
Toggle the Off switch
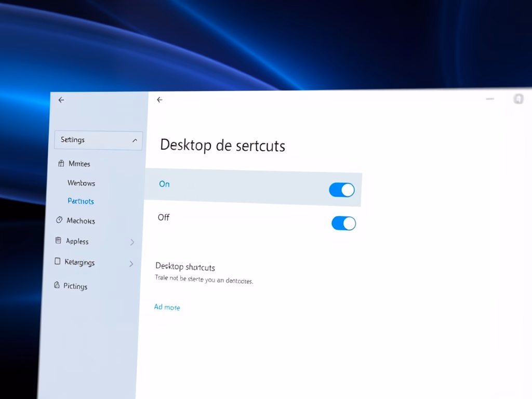coord(343,223)
